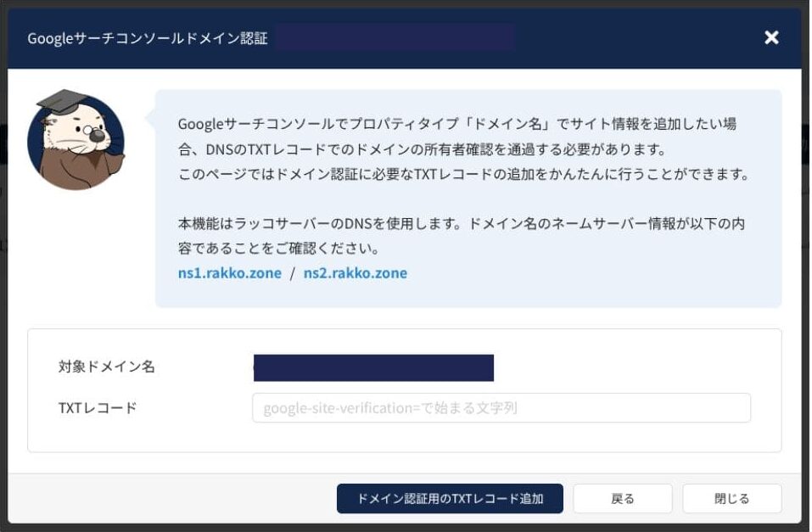Close the dialog with the X icon
The height and width of the screenshot is (532, 812).
pos(770,38)
